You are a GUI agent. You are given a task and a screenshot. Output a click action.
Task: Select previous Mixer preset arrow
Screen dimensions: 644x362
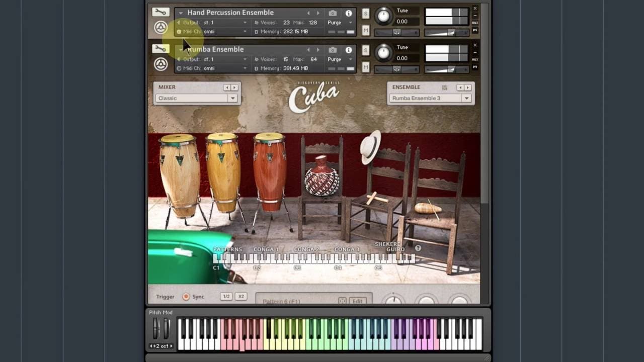coord(227,87)
